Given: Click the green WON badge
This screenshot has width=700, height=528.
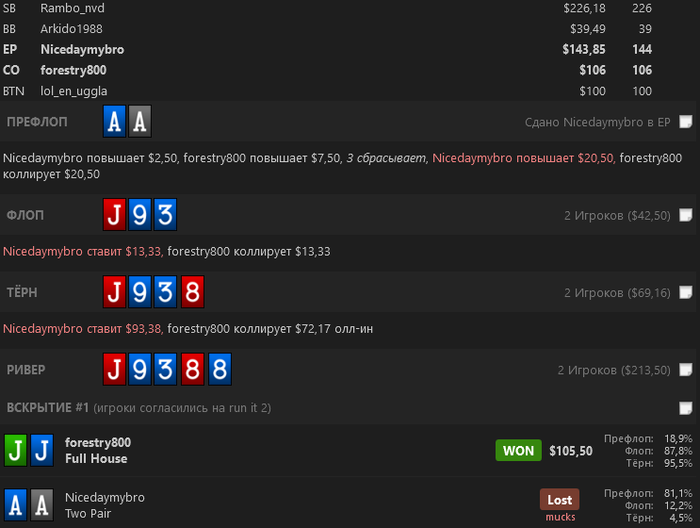Looking at the screenshot, I should [518, 451].
